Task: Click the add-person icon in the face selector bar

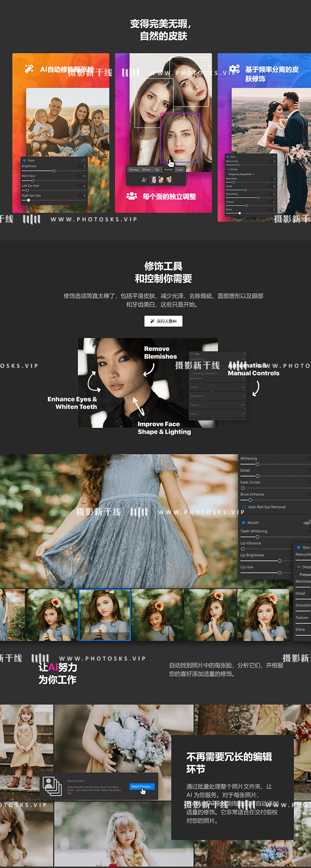Action: click(144, 180)
